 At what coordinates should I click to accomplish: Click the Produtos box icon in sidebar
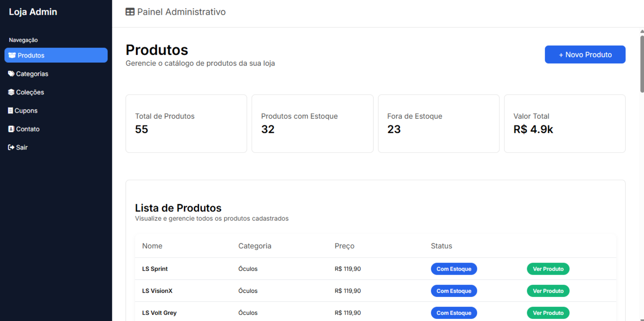tap(12, 55)
